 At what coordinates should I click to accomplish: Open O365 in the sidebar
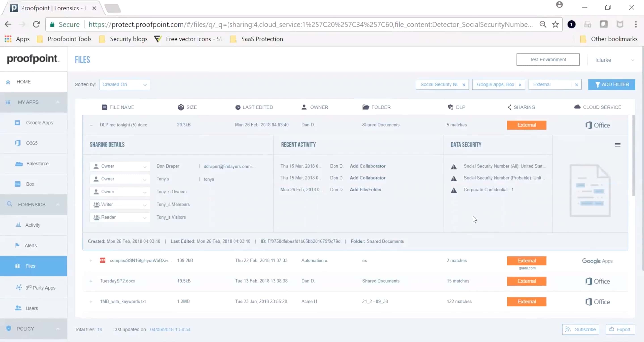(x=34, y=143)
